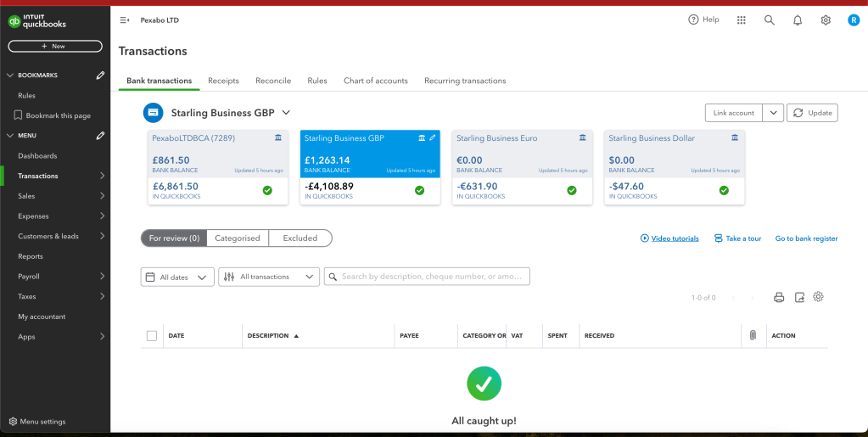Open notifications bell icon
868x437 pixels.
(x=797, y=20)
